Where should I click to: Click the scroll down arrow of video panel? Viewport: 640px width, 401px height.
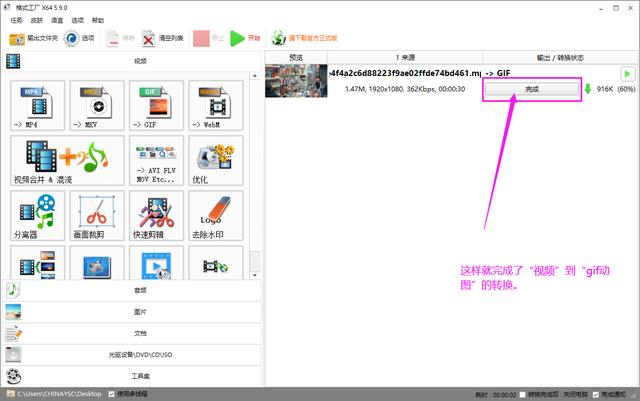255,275
